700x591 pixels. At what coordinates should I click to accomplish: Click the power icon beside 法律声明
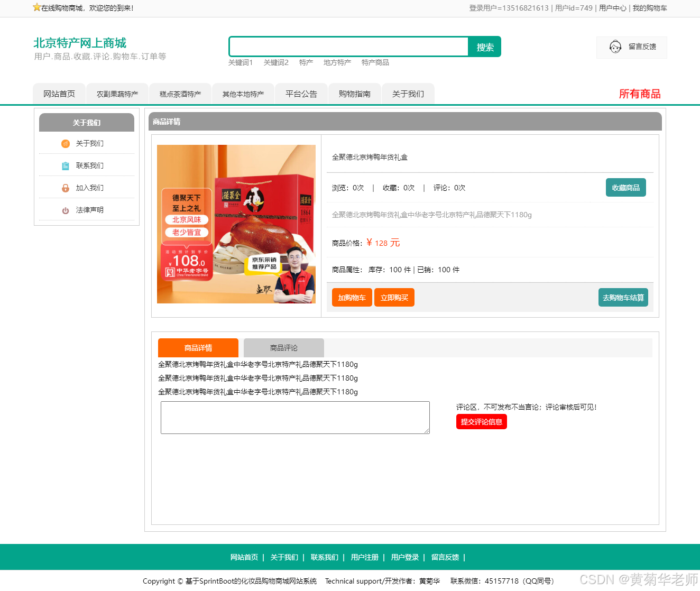tap(66, 210)
